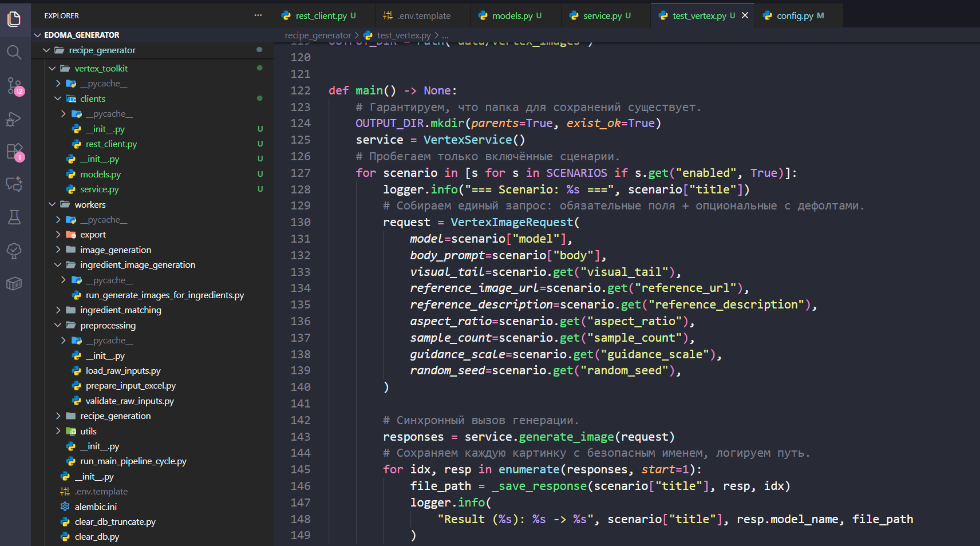
Task: Click the Python icon beside models.py in the tree
Action: [71, 175]
